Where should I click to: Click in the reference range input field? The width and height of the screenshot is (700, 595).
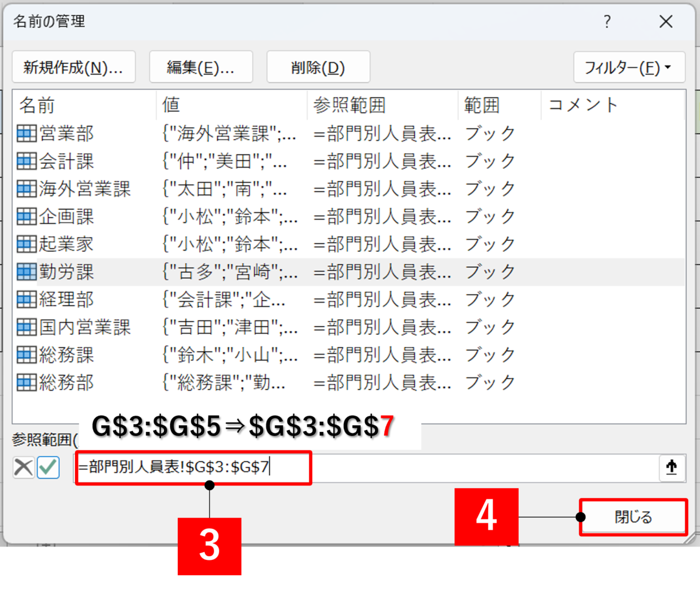452,467
